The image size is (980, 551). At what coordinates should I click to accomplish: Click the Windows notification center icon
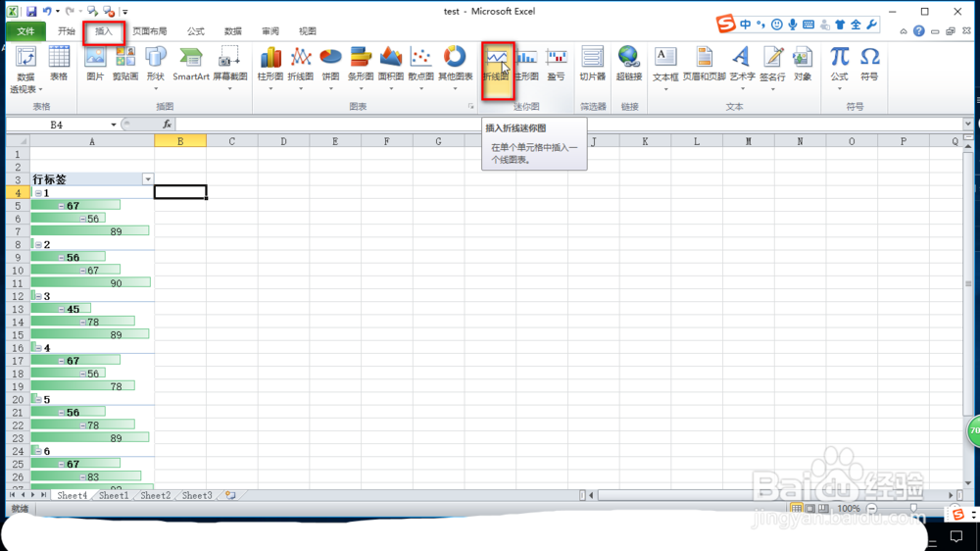tap(956, 536)
